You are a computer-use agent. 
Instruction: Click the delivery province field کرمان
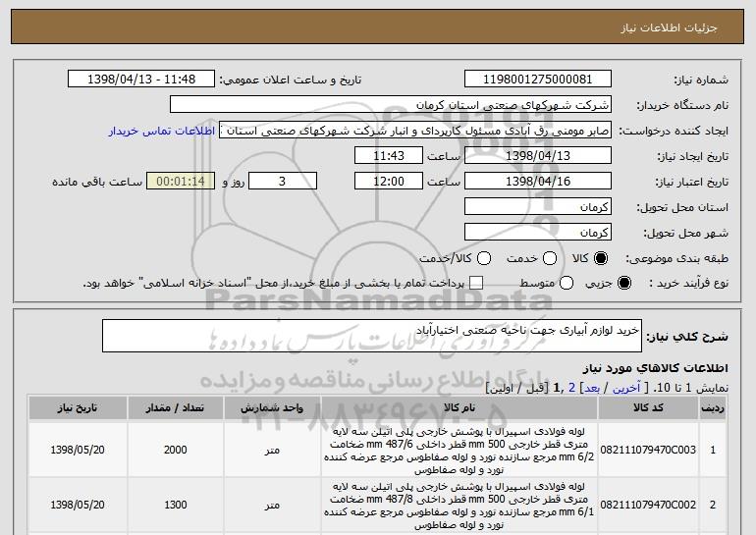tap(538, 207)
